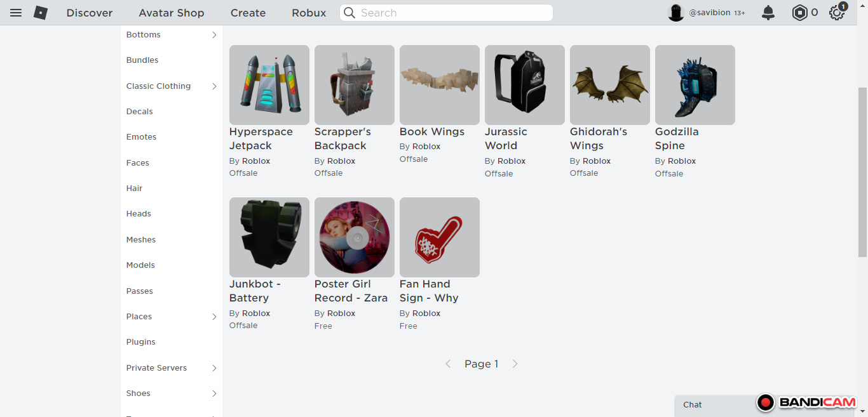Go to the next page arrow

[515, 364]
